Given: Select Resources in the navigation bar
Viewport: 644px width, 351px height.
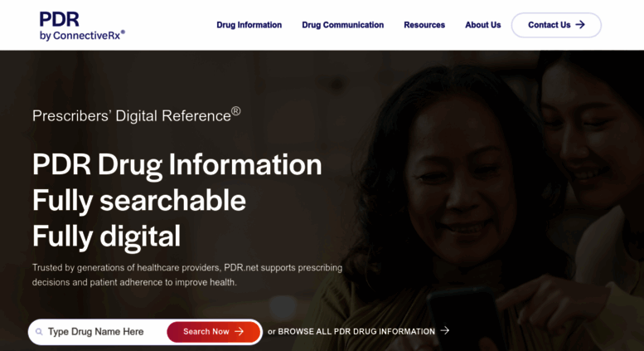Looking at the screenshot, I should (x=424, y=25).
